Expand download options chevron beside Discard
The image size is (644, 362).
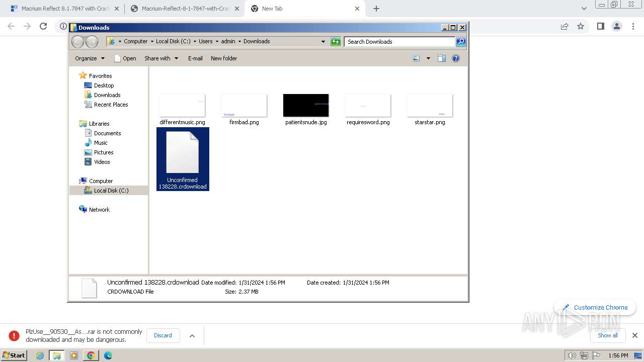coord(192,335)
